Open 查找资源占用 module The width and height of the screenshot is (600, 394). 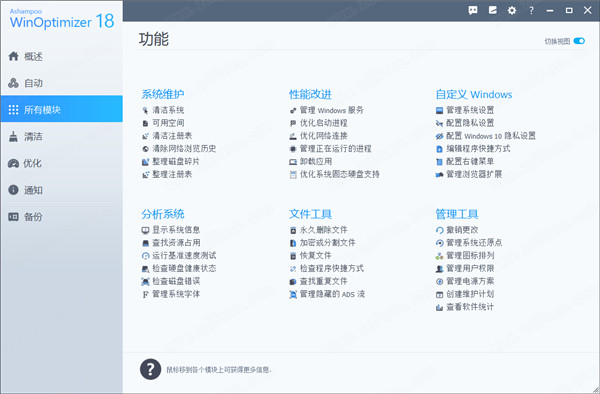pos(171,243)
